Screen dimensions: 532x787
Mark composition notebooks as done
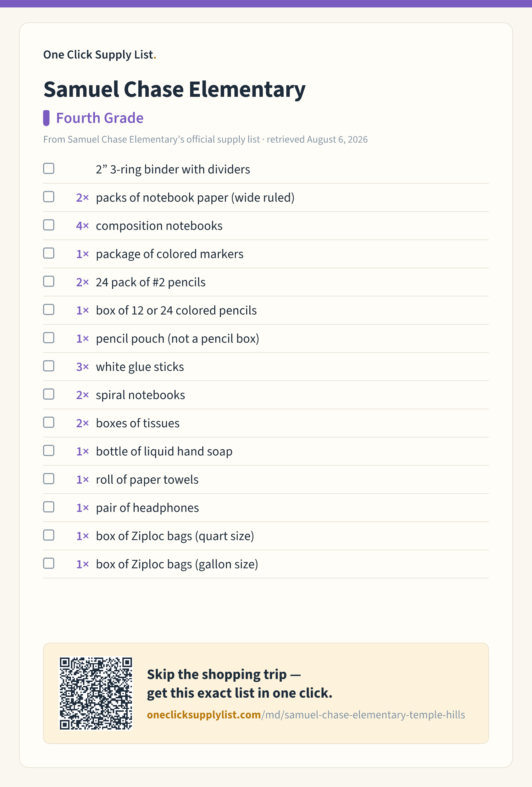coord(49,225)
